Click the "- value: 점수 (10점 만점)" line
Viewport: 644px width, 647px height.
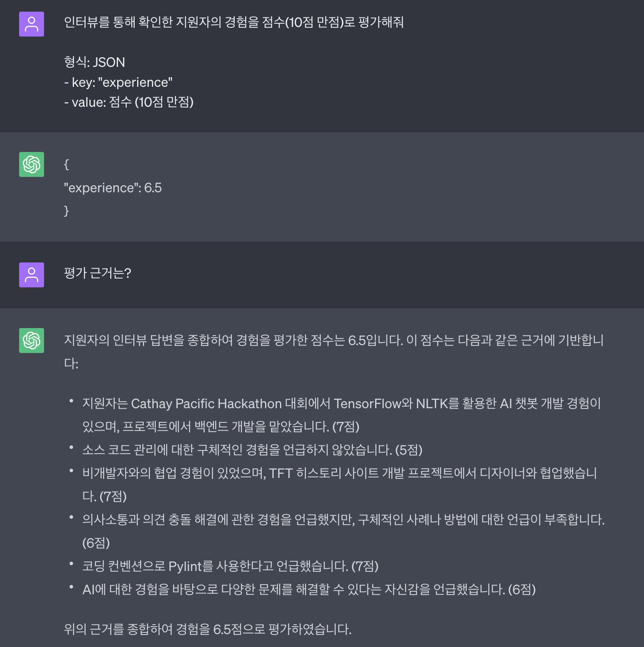coord(129,102)
